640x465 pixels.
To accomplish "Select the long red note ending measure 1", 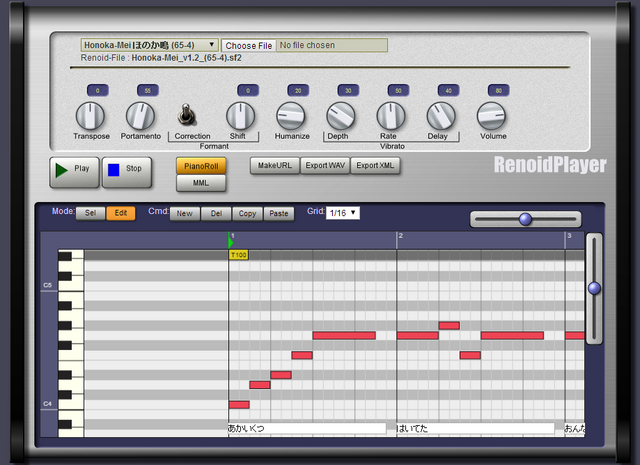I will [344, 336].
